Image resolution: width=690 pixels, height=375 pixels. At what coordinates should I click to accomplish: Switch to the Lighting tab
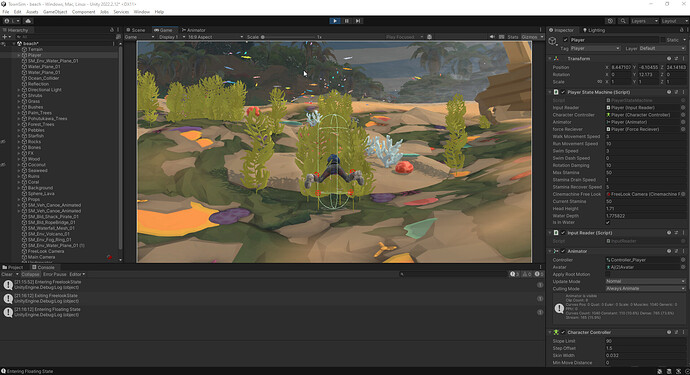[594, 30]
